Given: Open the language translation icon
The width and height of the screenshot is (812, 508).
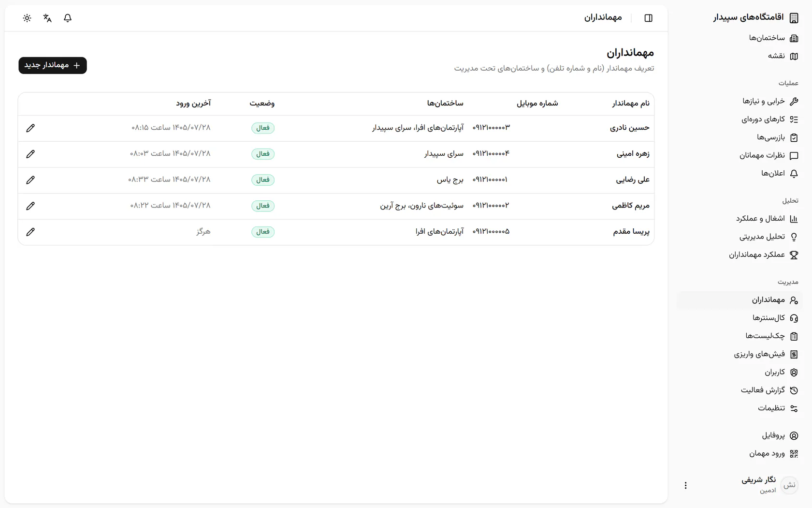Looking at the screenshot, I should pos(47,18).
